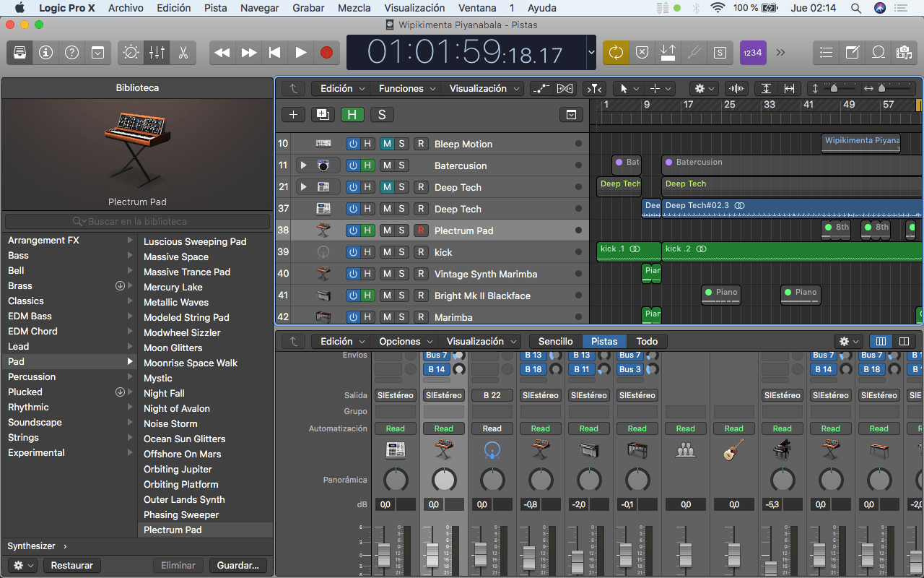This screenshot has width=924, height=578.
Task: Toggle power on the Bleep Motion track
Action: pyautogui.click(x=353, y=144)
